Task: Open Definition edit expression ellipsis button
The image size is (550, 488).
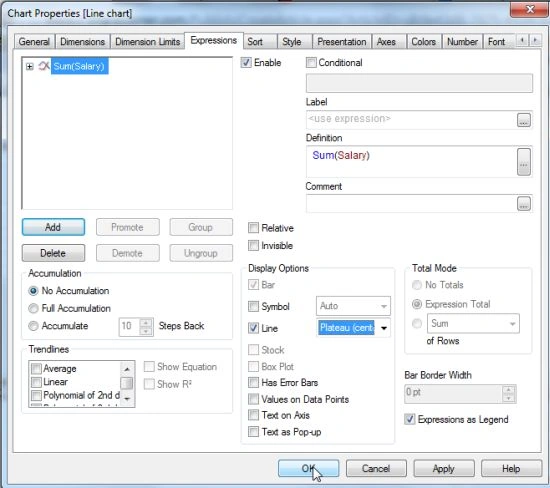Action: (x=524, y=162)
